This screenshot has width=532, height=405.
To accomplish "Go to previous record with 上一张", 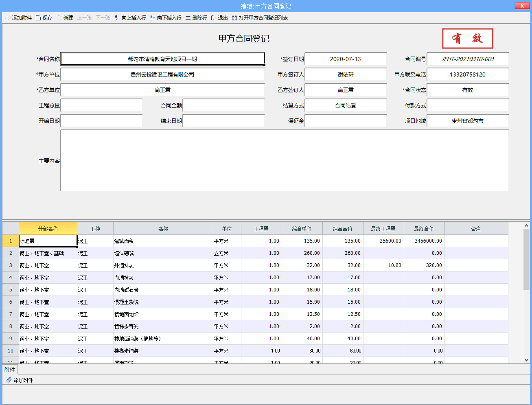I will point(84,18).
